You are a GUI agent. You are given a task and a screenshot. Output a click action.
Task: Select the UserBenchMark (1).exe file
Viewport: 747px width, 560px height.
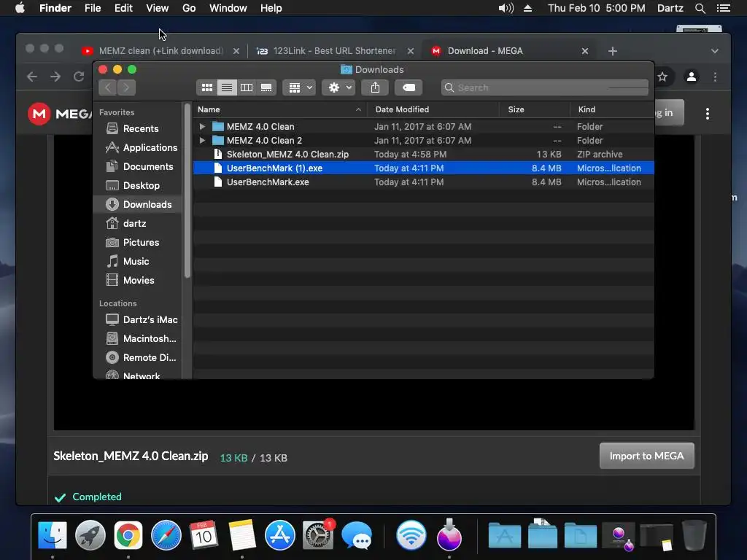(424, 168)
